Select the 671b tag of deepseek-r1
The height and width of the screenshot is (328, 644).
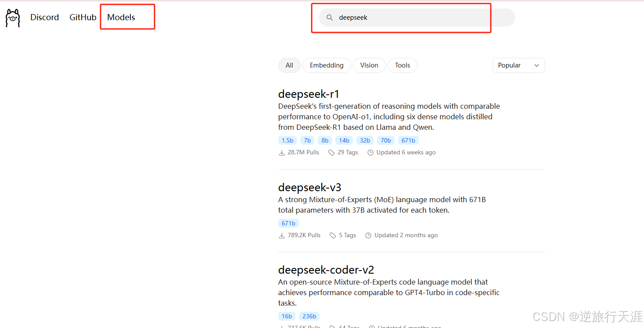click(x=408, y=140)
